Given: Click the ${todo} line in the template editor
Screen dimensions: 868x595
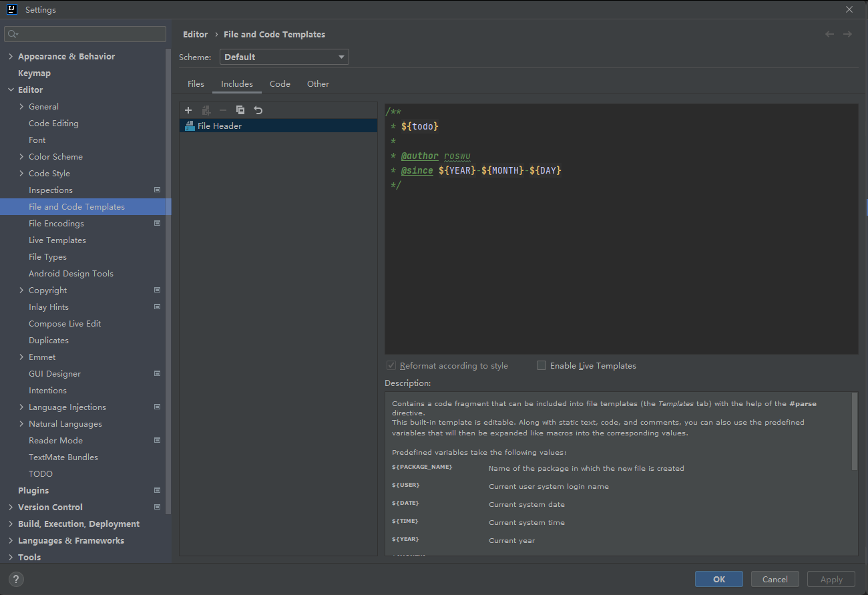Looking at the screenshot, I should (x=419, y=126).
